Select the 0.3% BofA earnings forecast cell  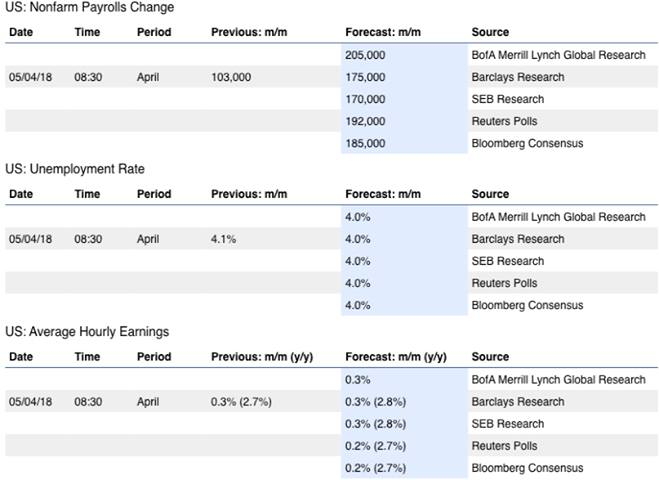(358, 380)
